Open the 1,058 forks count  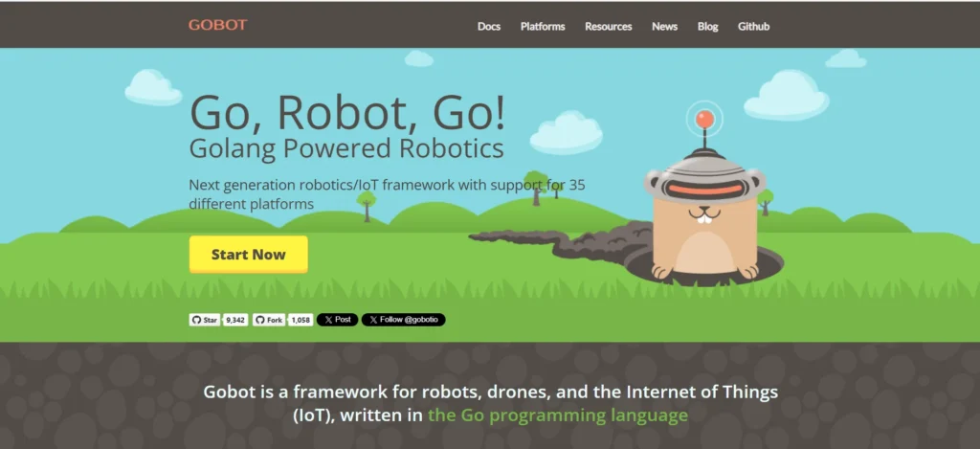tap(301, 320)
